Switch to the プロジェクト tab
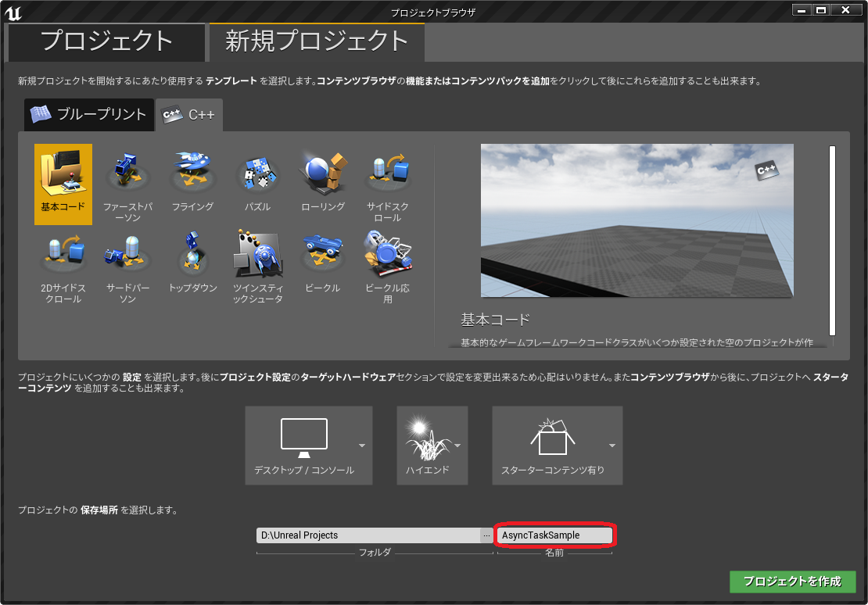 (106, 41)
